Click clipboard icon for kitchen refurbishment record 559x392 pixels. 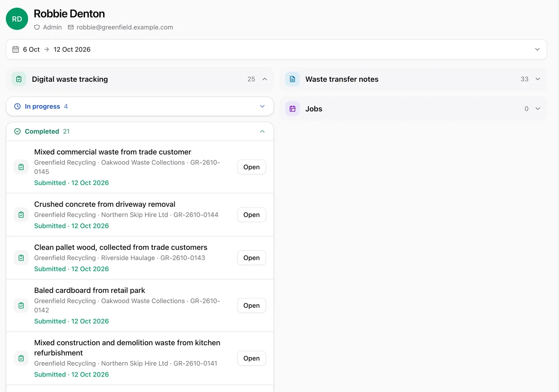coord(21,358)
